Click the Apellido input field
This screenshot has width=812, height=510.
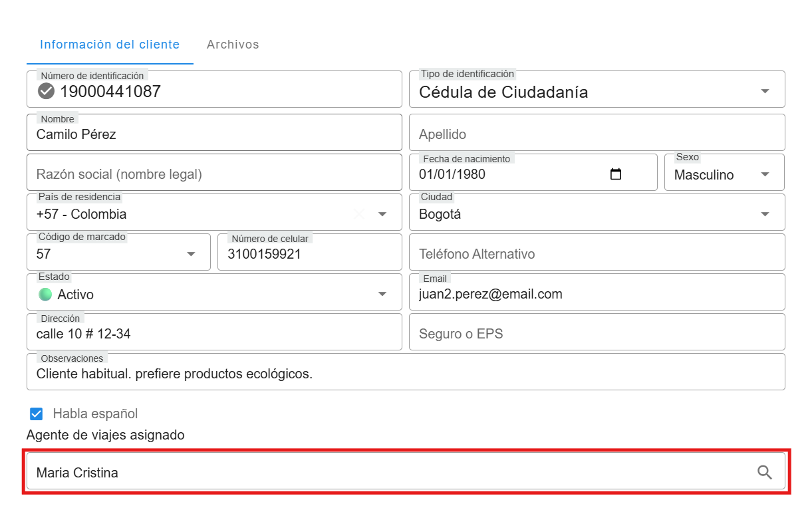click(597, 134)
